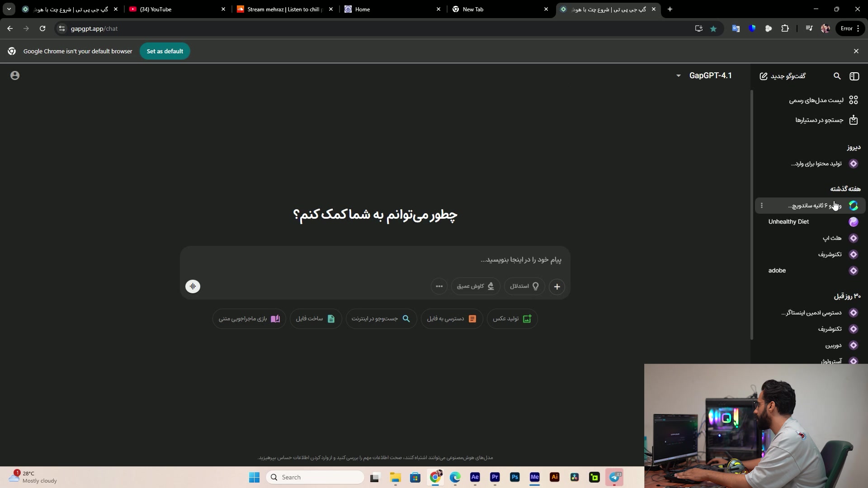Click the تولید عکس image generation chip
This screenshot has height=488, width=868.
512,319
